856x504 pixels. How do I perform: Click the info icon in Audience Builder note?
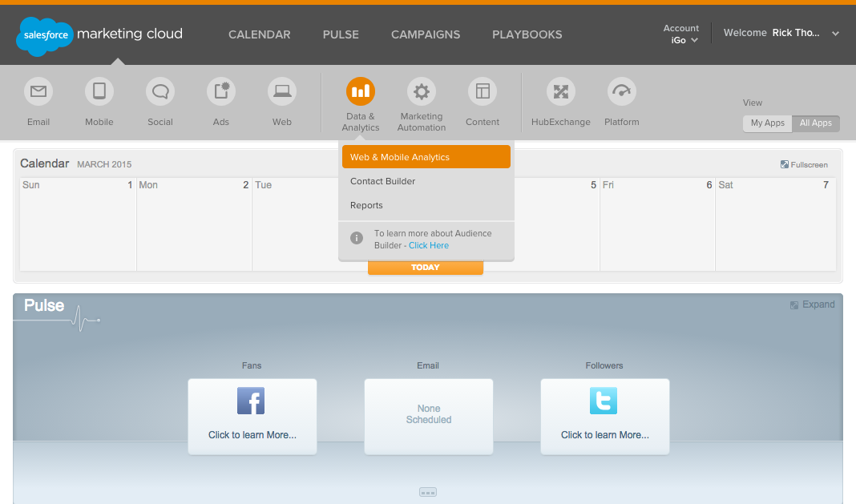(357, 238)
